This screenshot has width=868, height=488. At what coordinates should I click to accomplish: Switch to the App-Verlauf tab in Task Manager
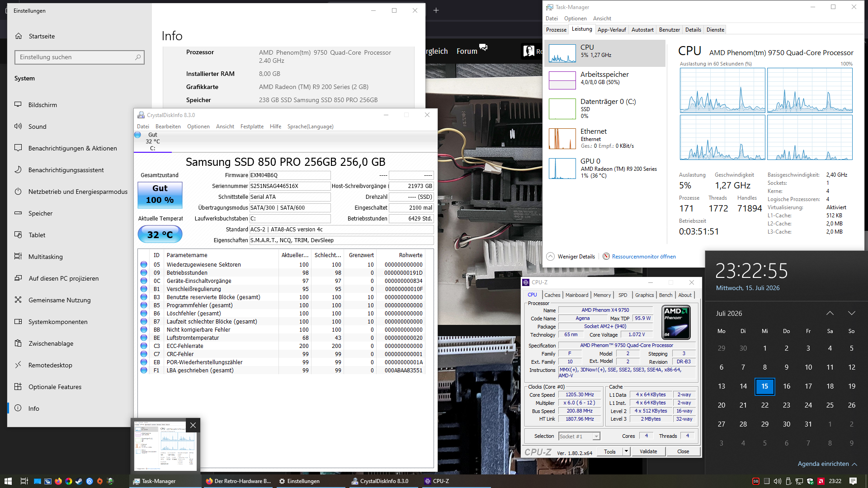point(612,29)
